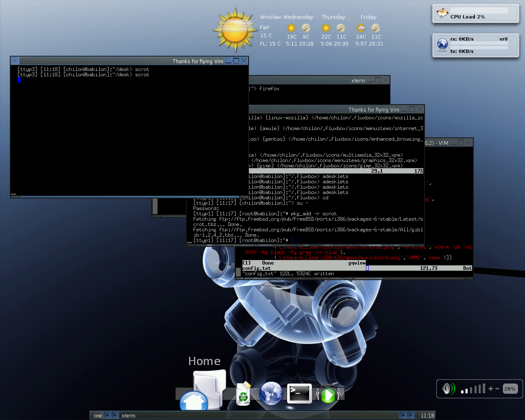Click the 28% volume level indicator
The image size is (525, 420).
(510, 388)
